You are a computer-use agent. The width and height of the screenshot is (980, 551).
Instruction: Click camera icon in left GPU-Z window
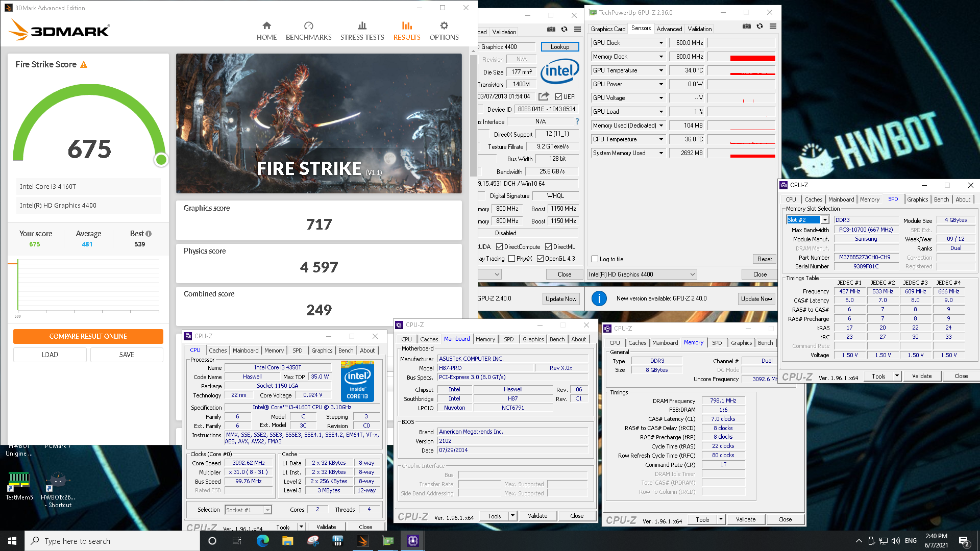coord(551,29)
